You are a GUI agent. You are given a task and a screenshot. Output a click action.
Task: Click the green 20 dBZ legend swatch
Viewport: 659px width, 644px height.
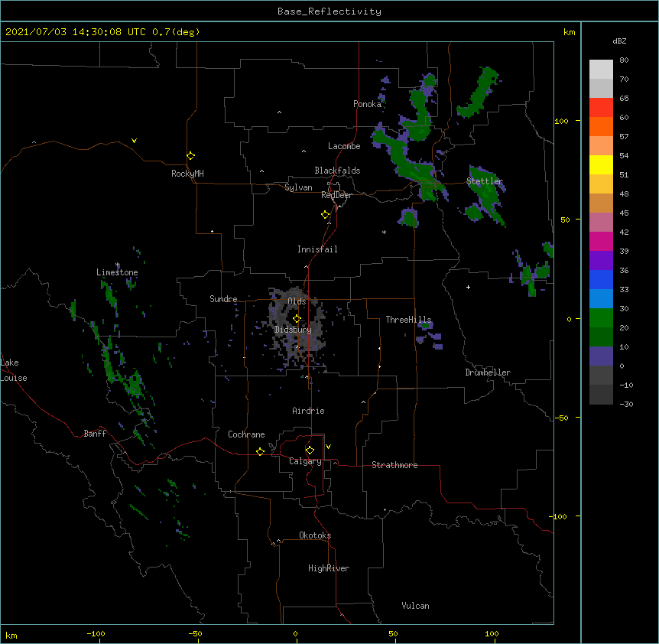click(601, 318)
